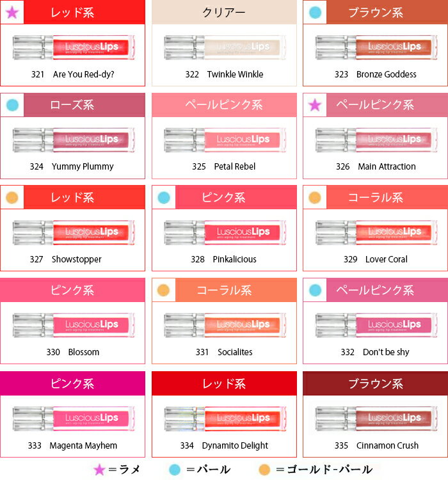The image size is (448, 480).
Task: Click the gold pearl dot on 329 header
Action: coord(314,197)
